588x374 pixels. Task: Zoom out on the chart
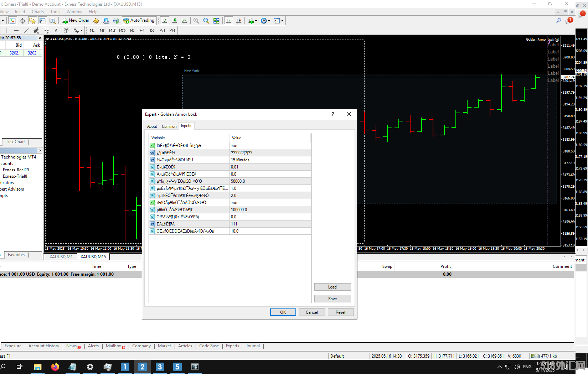(206, 21)
